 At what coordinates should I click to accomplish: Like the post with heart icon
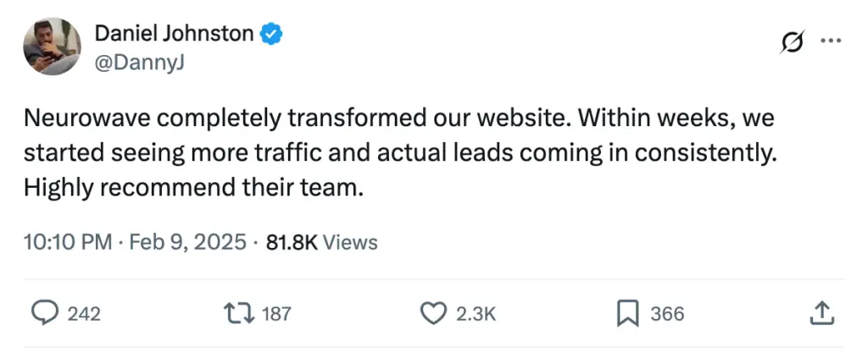[433, 314]
